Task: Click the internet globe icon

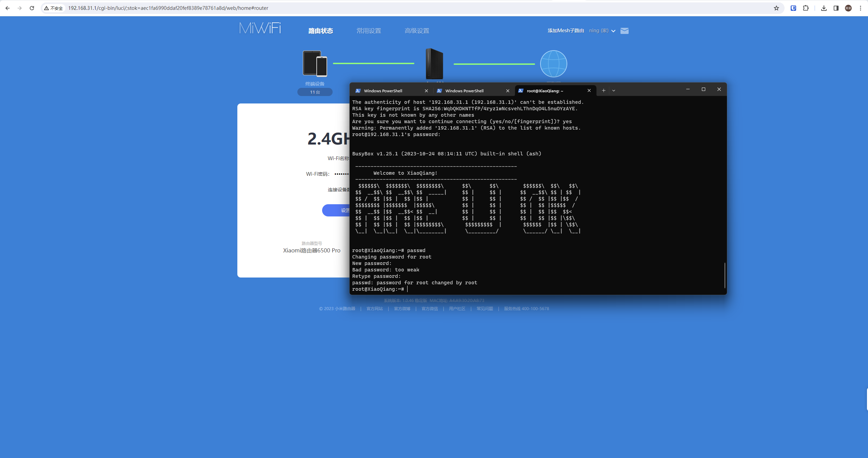Action: (553, 64)
